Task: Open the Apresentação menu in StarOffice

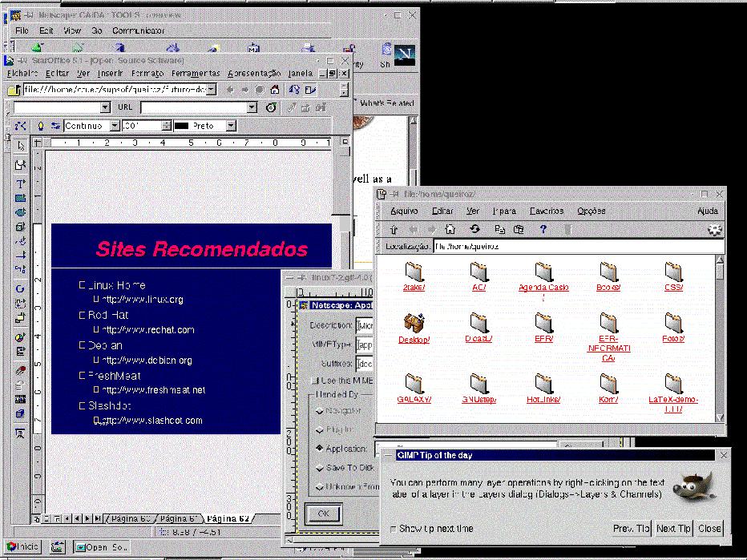Action: click(254, 74)
